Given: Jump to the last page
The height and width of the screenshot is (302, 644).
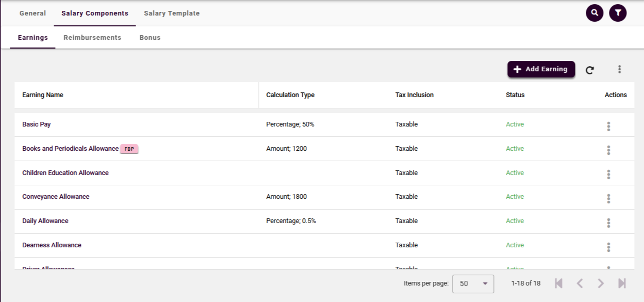Looking at the screenshot, I should (622, 283).
